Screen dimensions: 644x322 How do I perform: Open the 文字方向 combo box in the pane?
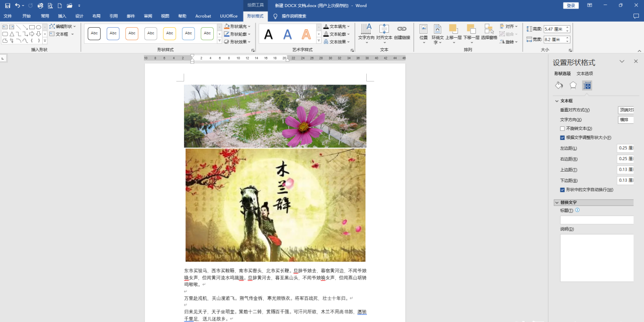click(626, 120)
